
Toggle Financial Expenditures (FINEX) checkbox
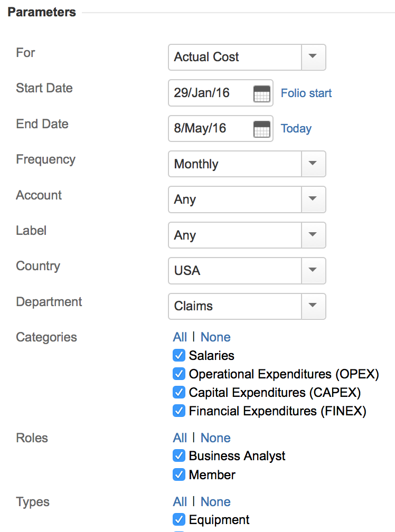point(179,410)
